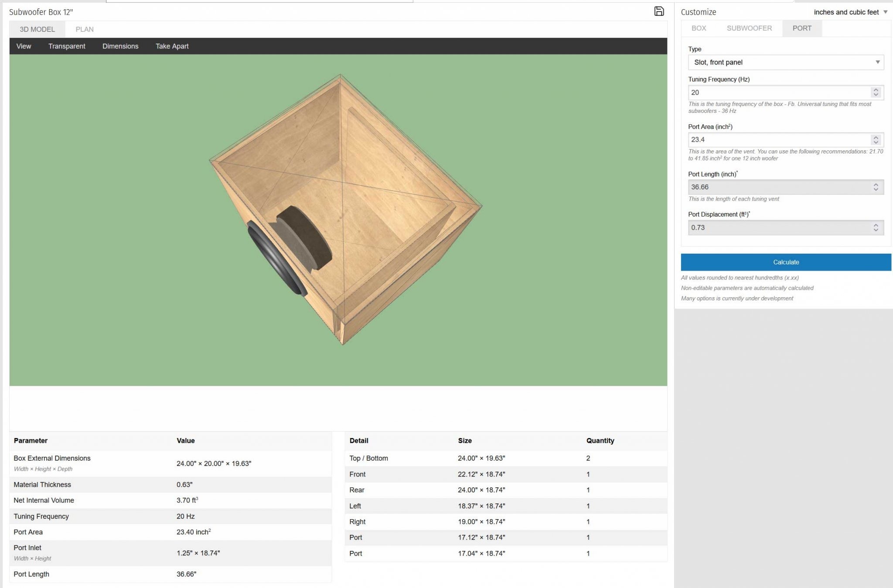Switch to the BOX customize tab
The width and height of the screenshot is (893, 588).
699,28
